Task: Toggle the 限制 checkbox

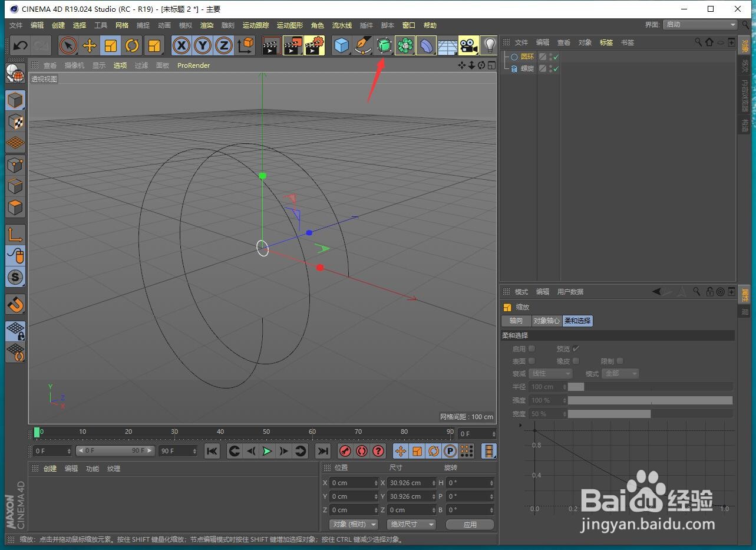Action: point(620,361)
